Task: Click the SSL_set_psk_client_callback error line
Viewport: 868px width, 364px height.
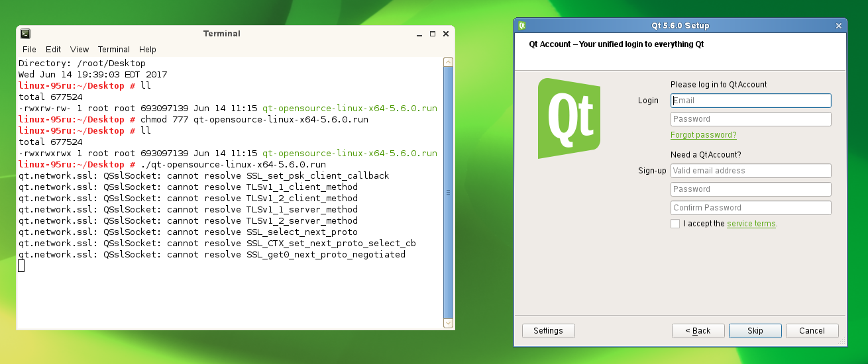Action: [x=204, y=176]
